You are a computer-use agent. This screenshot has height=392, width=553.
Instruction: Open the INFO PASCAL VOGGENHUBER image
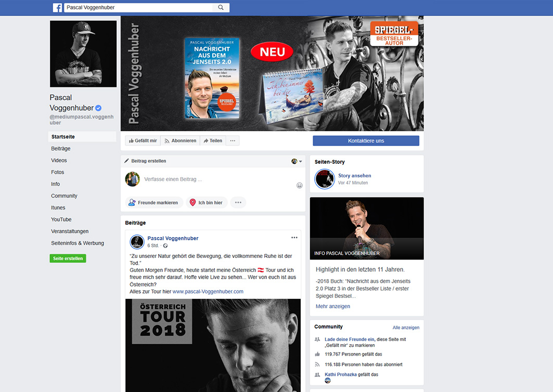[x=367, y=228]
